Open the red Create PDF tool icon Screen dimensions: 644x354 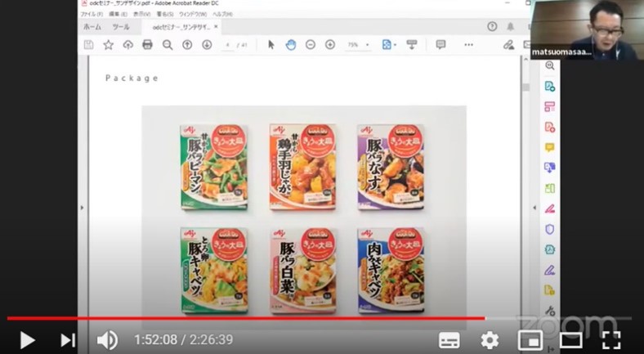549,127
